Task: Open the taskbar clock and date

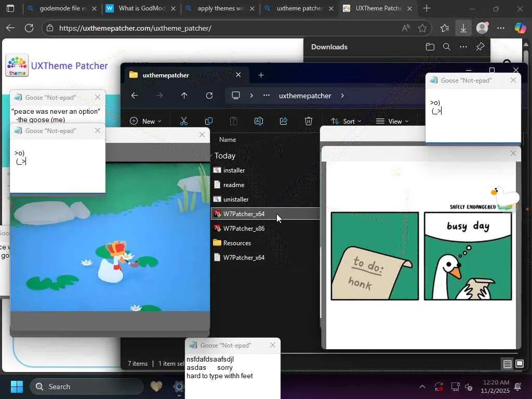Action: pyautogui.click(x=495, y=387)
